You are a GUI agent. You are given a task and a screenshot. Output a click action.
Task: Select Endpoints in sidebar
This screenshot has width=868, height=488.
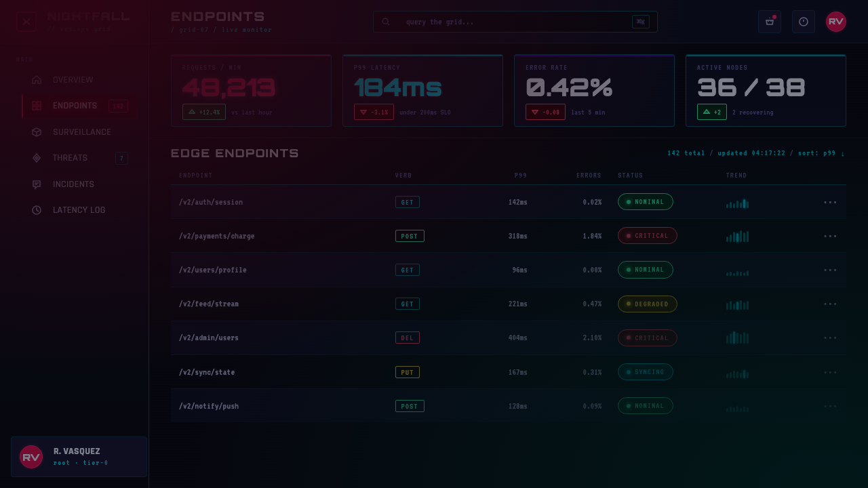(79, 106)
